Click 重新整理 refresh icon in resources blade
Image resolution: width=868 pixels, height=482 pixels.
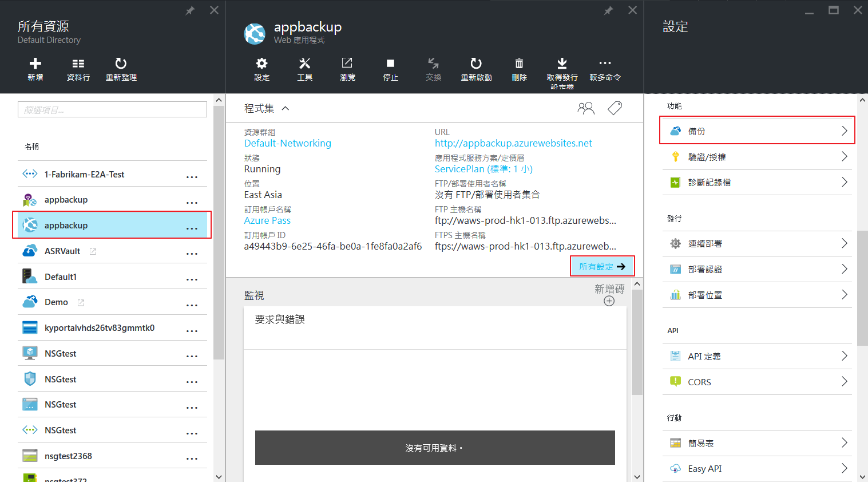point(121,64)
